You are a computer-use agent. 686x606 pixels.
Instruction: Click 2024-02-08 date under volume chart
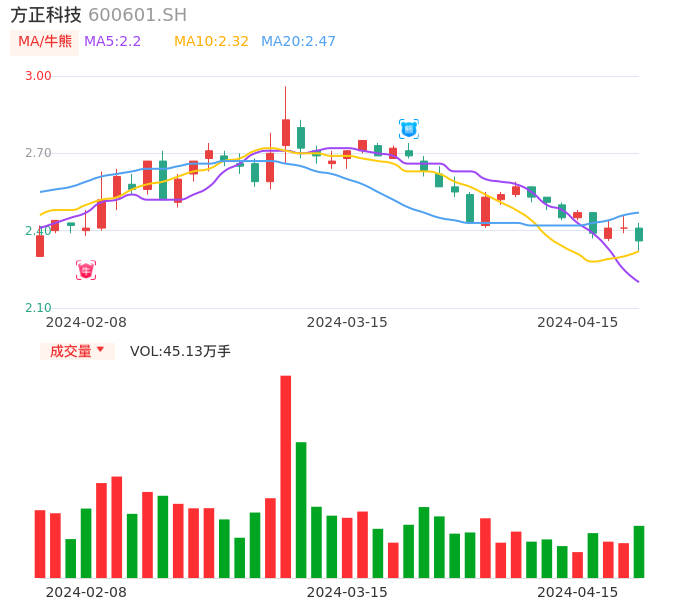tap(86, 592)
